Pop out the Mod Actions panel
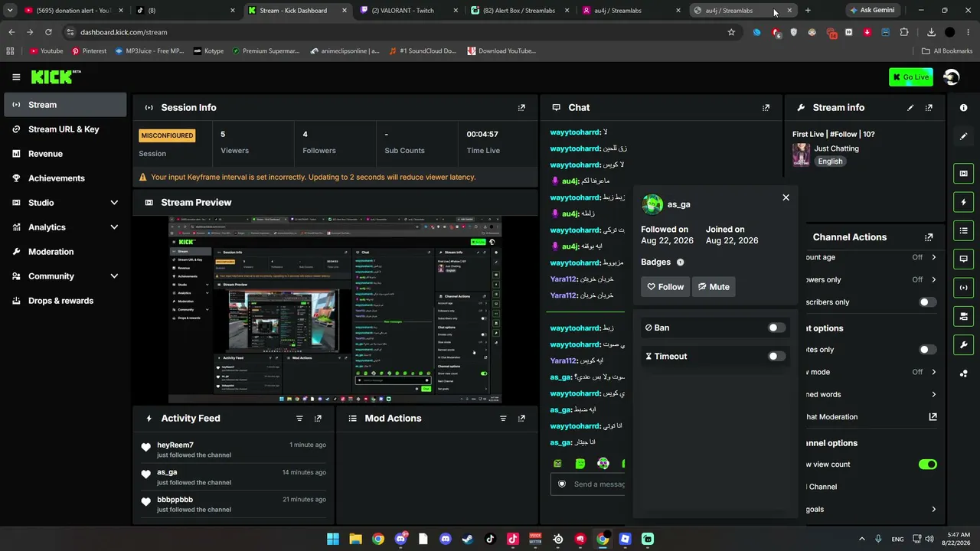 coord(521,419)
